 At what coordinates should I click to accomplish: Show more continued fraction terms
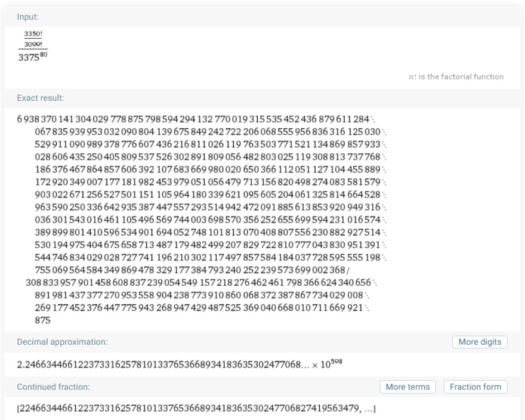tap(407, 387)
